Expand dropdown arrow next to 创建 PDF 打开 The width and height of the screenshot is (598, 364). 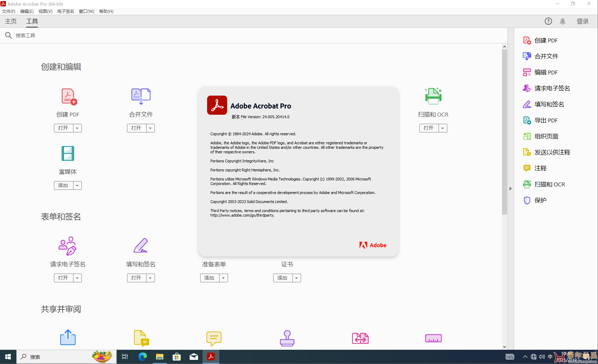77,128
